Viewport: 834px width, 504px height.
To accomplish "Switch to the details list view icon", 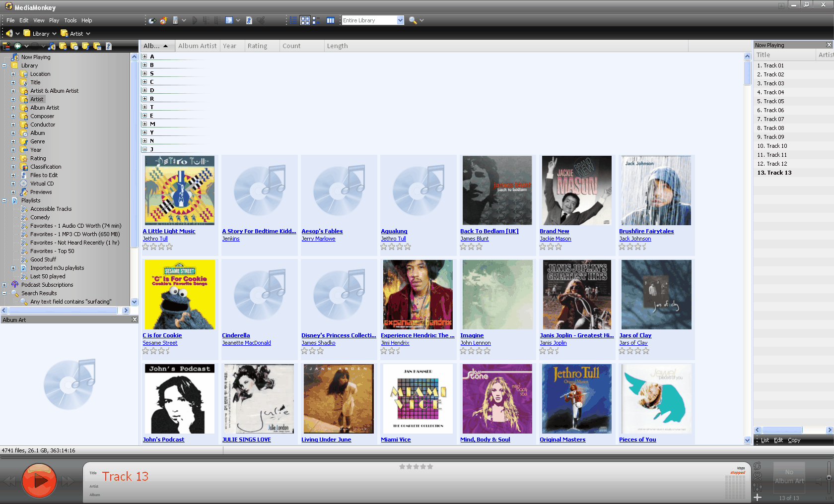I will click(293, 20).
